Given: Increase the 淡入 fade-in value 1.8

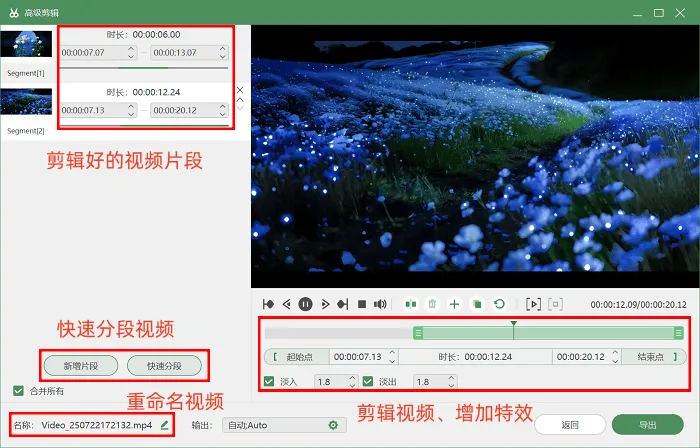Looking at the screenshot, I should 352,378.
